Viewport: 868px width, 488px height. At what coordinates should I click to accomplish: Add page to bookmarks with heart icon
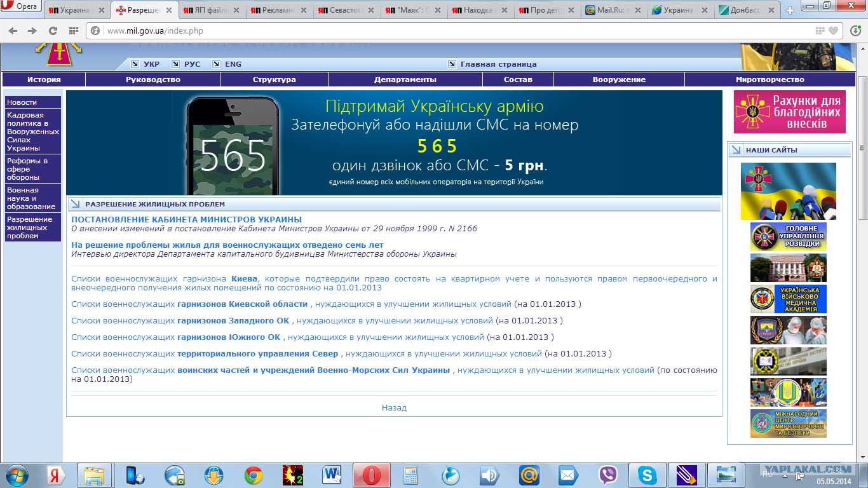pos(833,30)
